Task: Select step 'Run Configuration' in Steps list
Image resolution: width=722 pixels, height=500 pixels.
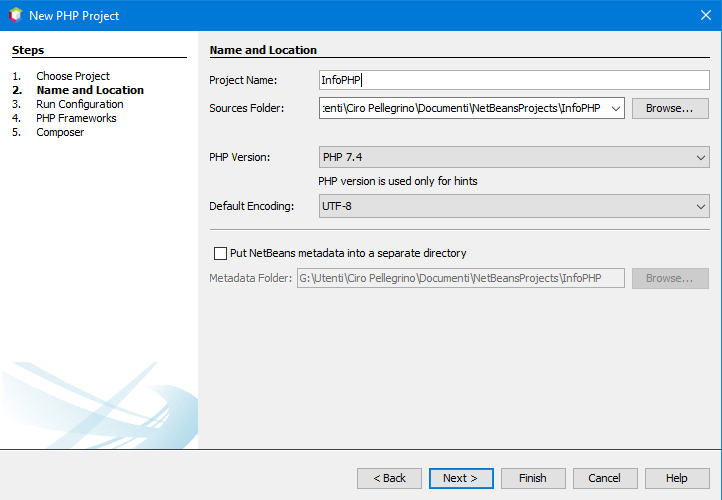Action: (80, 104)
